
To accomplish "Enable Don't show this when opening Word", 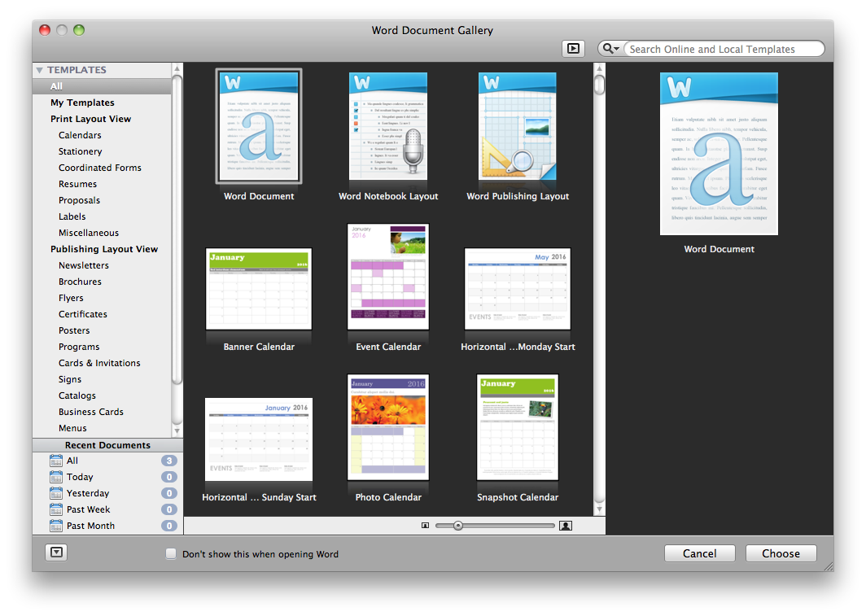I will [171, 553].
